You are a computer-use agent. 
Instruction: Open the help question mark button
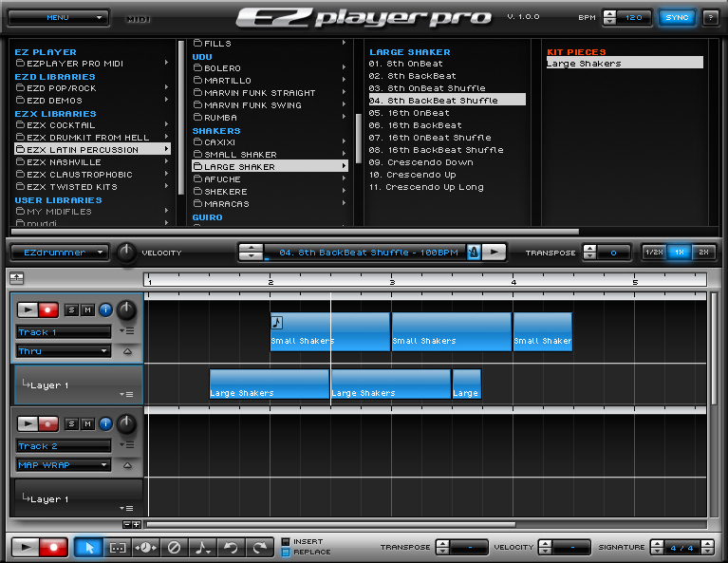(x=710, y=18)
